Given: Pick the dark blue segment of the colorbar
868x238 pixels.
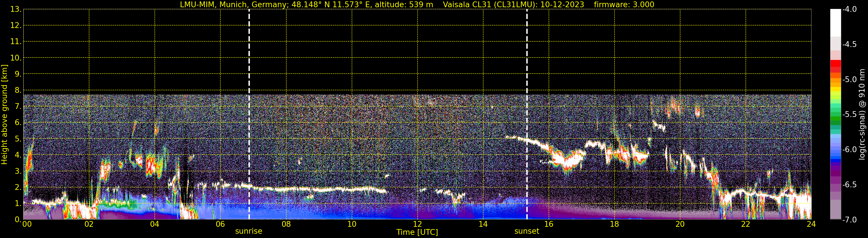Looking at the screenshot, I should pyautogui.click(x=835, y=161).
